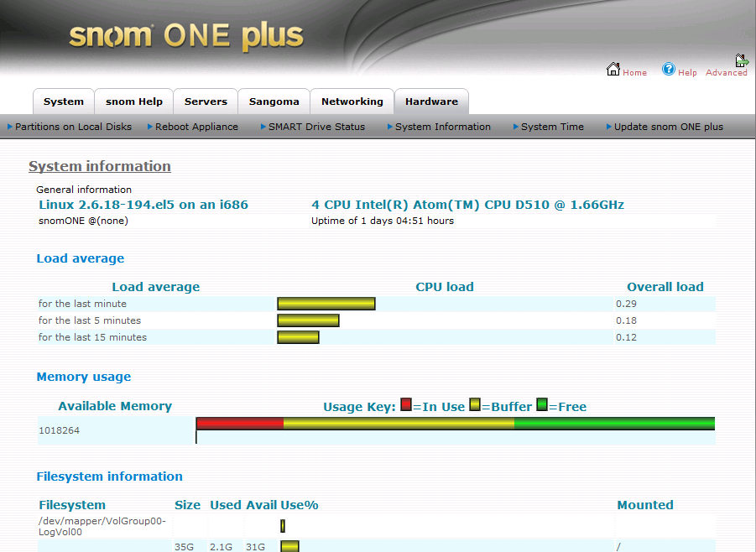The image size is (756, 552).
Task: Click the yellow buffer memory segment
Action: pos(399,424)
